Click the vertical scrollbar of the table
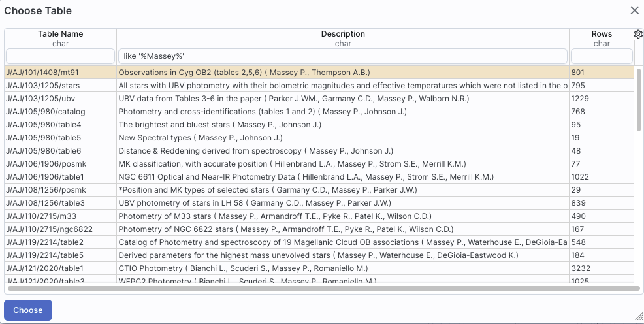The height and width of the screenshot is (324, 644). (x=638, y=100)
